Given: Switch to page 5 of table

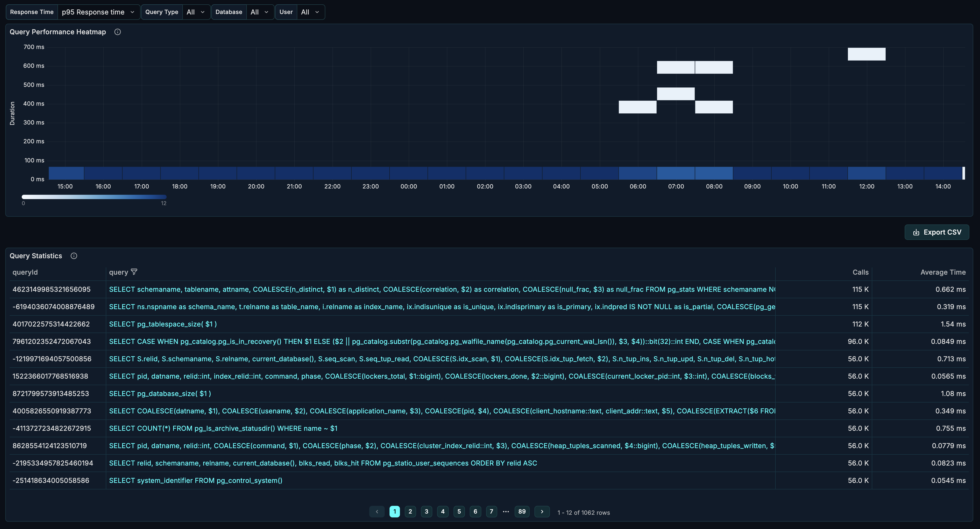Looking at the screenshot, I should tap(459, 512).
